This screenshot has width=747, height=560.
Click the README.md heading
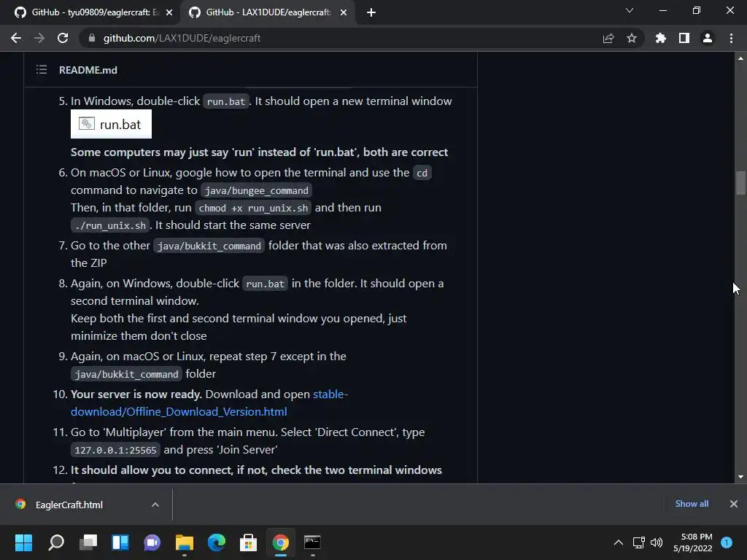click(x=88, y=70)
